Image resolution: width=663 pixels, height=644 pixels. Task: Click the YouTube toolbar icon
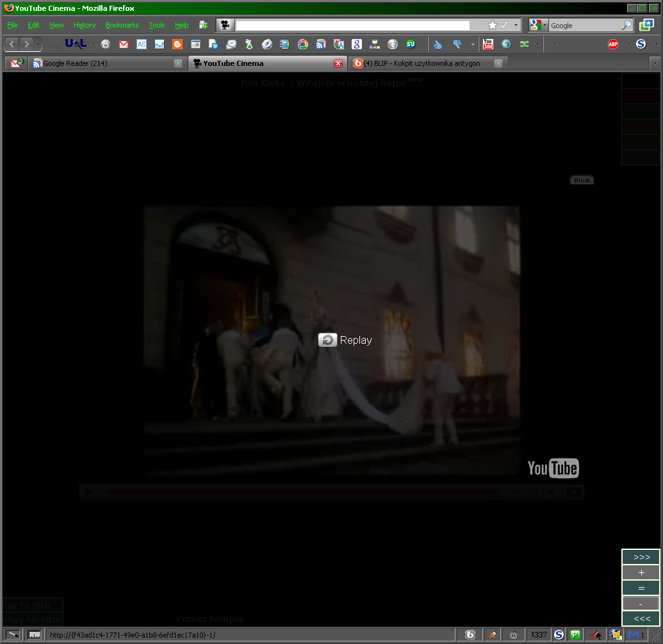488,44
